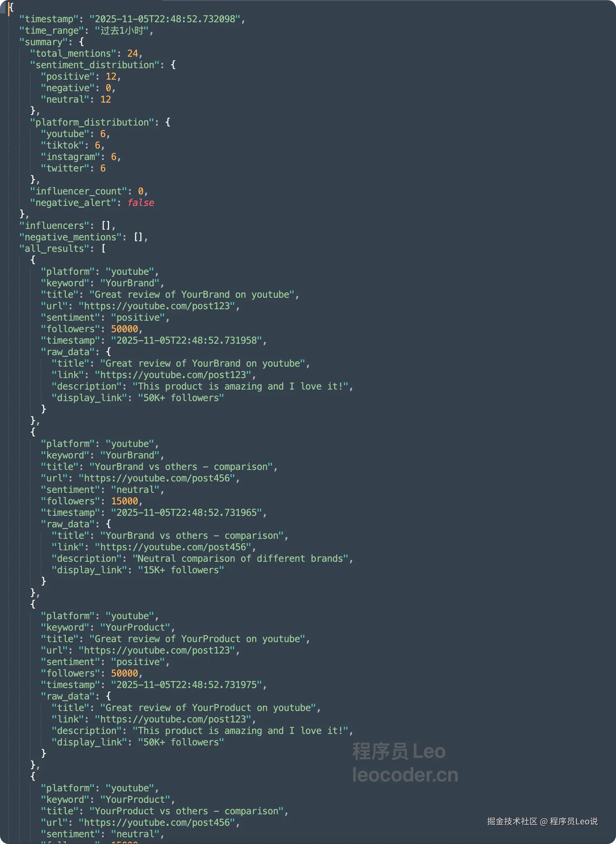Click the false value of negative_alert

click(x=141, y=203)
